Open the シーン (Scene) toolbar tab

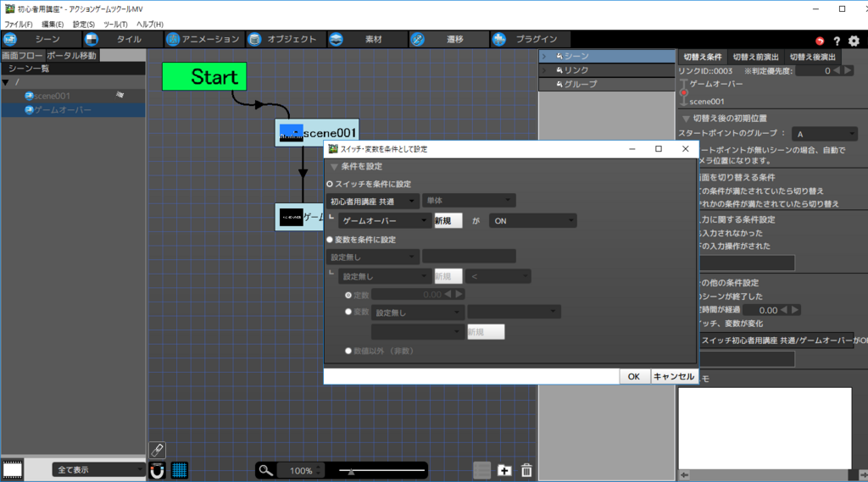point(41,39)
